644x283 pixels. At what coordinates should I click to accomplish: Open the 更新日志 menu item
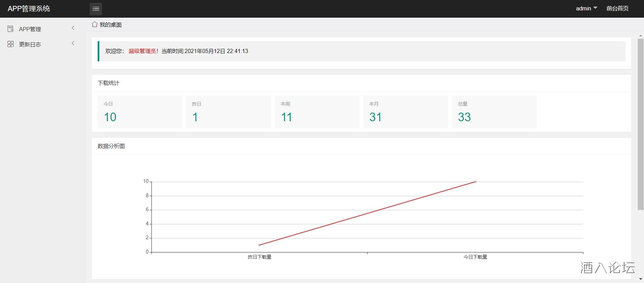coord(30,45)
